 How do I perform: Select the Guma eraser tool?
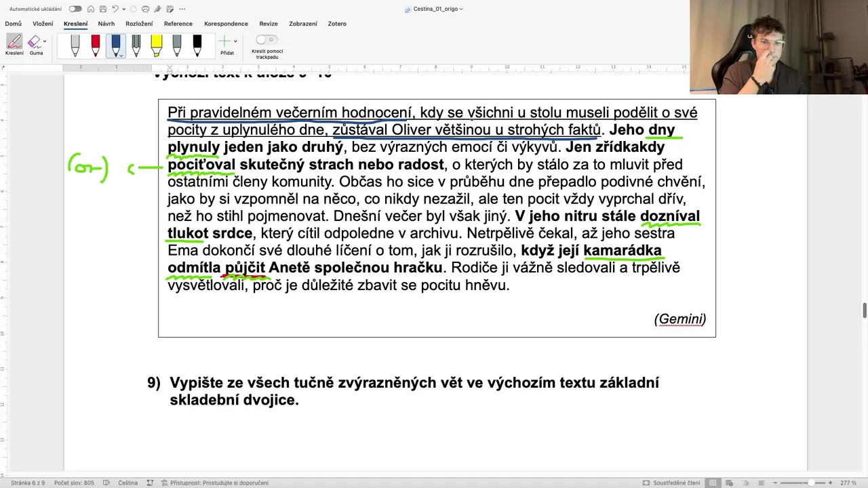[35, 44]
